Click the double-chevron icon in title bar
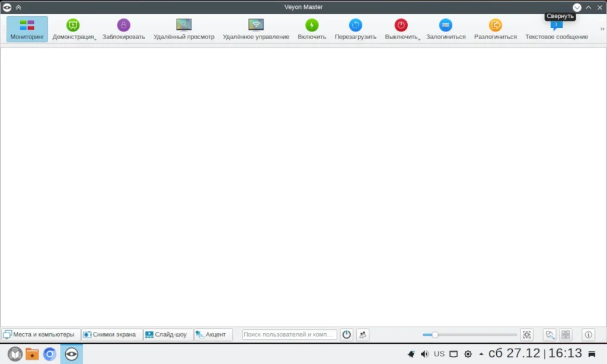Viewport: 607px width, 364px height. 18,7
